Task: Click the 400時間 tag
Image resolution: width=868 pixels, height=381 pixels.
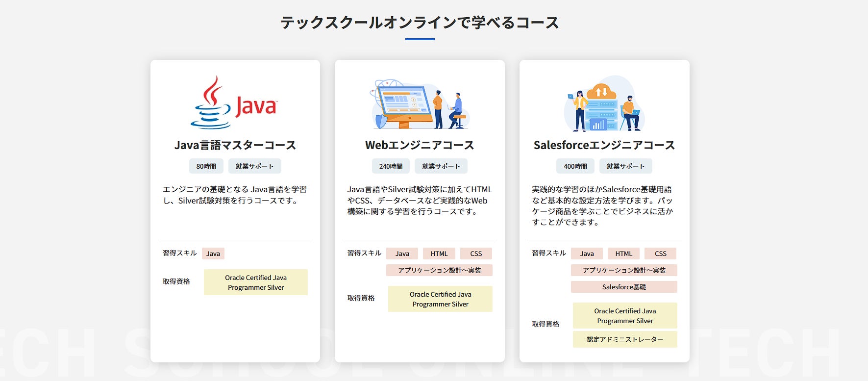Action: tap(575, 166)
